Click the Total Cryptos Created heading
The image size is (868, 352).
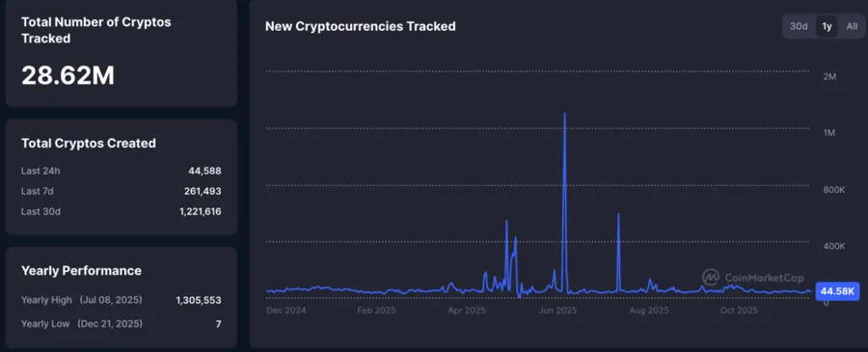coord(89,144)
